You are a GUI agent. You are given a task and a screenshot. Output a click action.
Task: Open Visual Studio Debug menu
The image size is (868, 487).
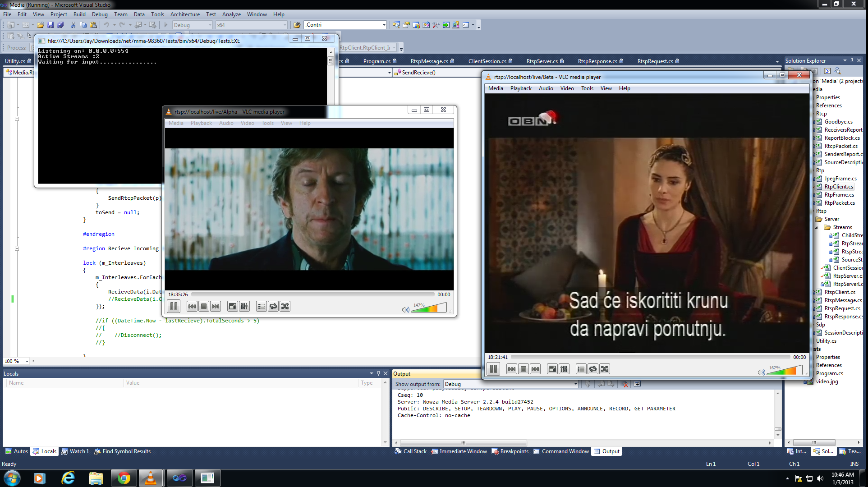click(x=100, y=14)
